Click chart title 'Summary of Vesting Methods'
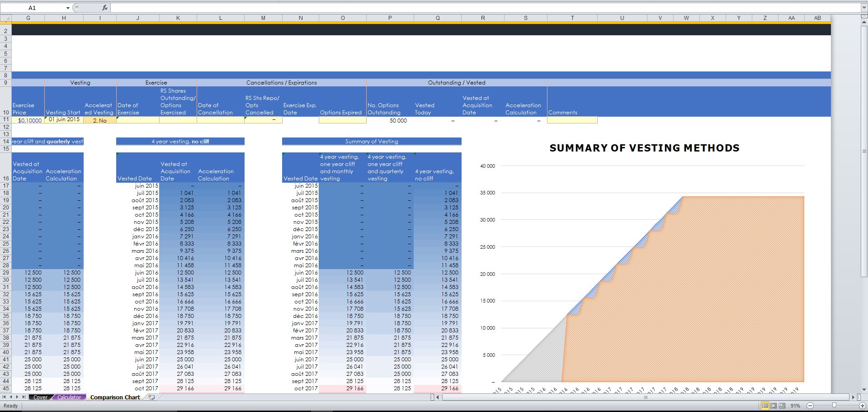 point(644,148)
